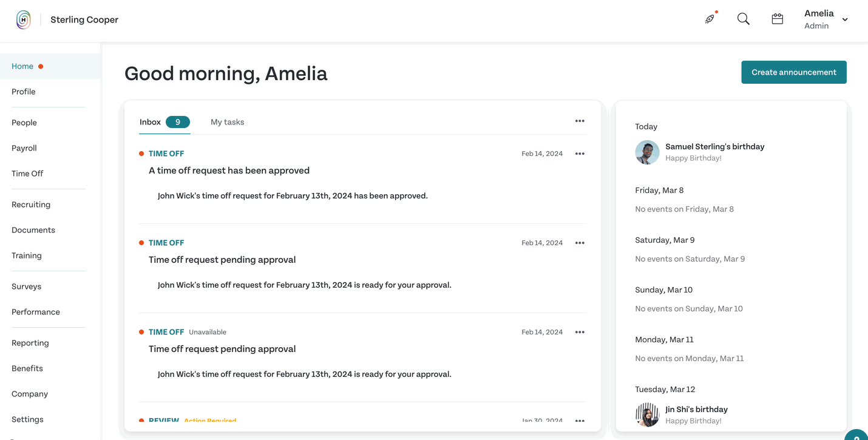Open the search magnifier icon
Image resolution: width=868 pixels, height=440 pixels.
tap(743, 19)
